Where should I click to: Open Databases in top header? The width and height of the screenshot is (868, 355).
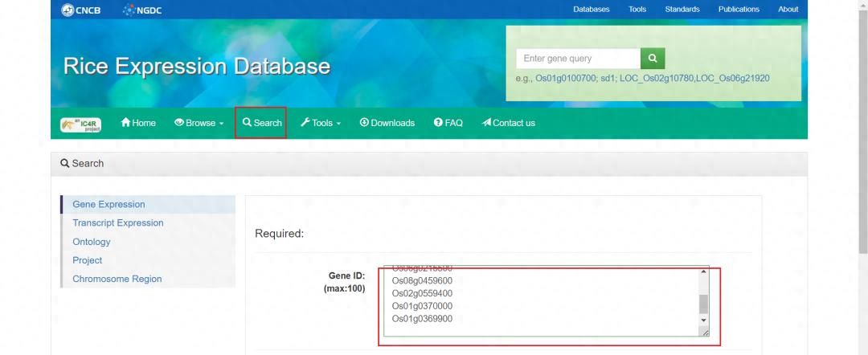tap(591, 10)
